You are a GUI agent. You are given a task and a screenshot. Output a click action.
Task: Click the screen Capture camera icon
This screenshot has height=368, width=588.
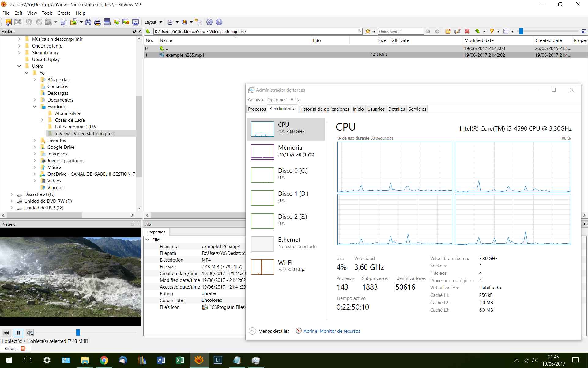pos(135,22)
